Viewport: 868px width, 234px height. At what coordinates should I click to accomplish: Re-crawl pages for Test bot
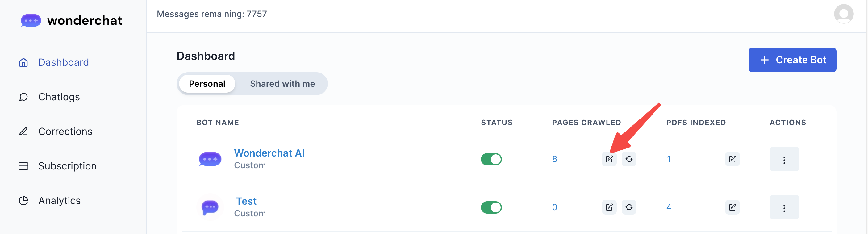point(629,207)
